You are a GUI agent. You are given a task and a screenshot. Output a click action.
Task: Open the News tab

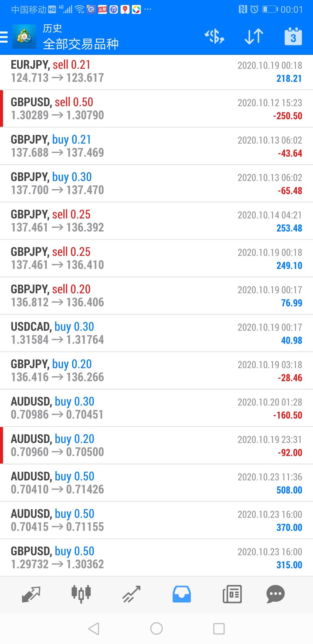[x=232, y=594]
